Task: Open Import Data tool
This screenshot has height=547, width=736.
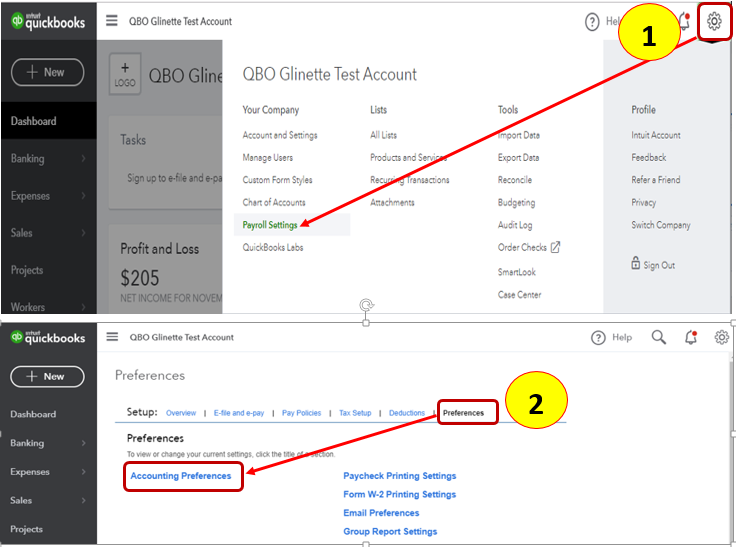Action: (x=519, y=135)
